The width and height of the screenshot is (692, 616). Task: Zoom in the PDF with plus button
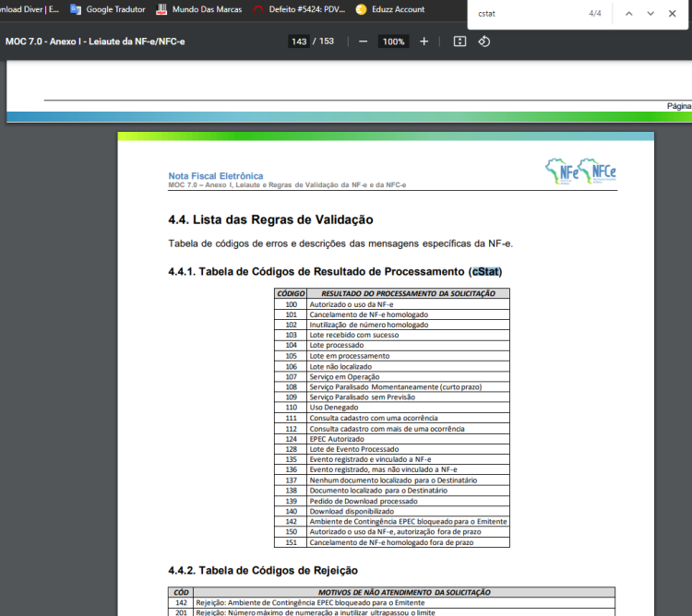point(424,41)
